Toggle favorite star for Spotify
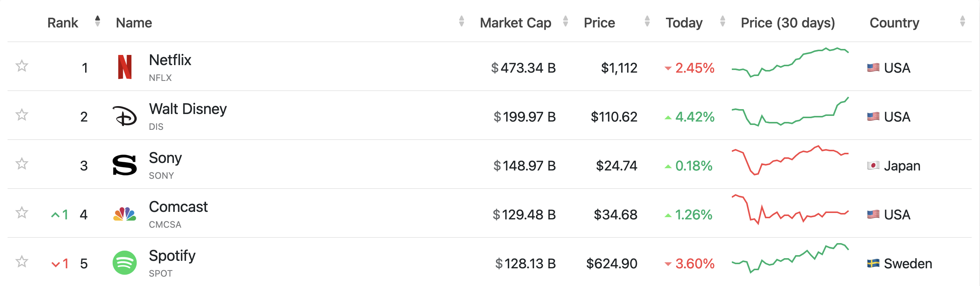The width and height of the screenshot is (980, 286). click(x=22, y=262)
